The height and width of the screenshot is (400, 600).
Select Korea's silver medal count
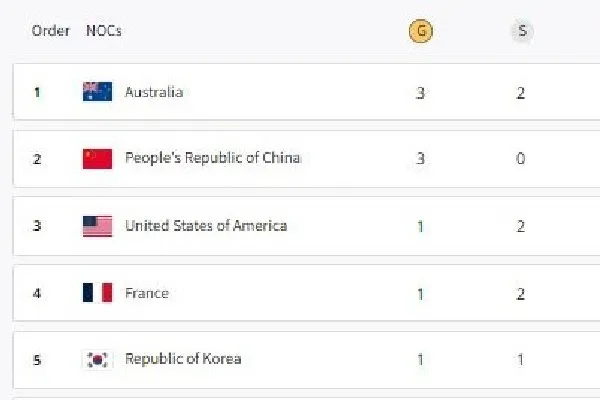pos(520,359)
